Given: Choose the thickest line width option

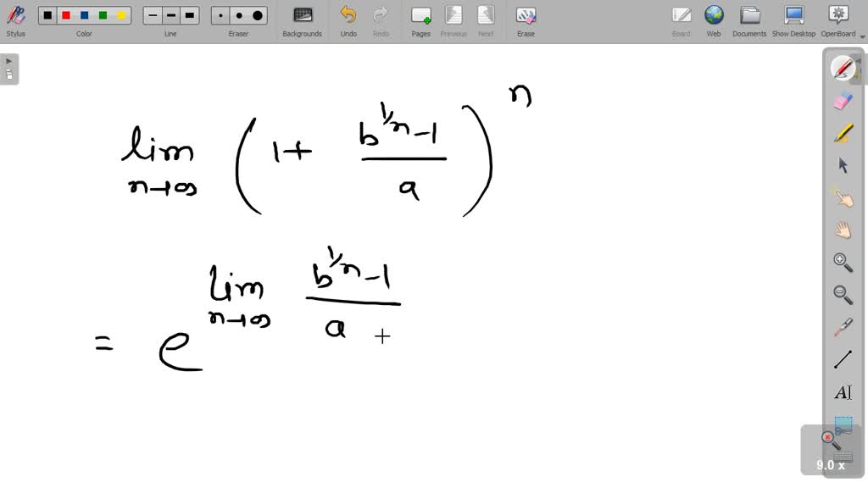Looking at the screenshot, I should tap(188, 15).
